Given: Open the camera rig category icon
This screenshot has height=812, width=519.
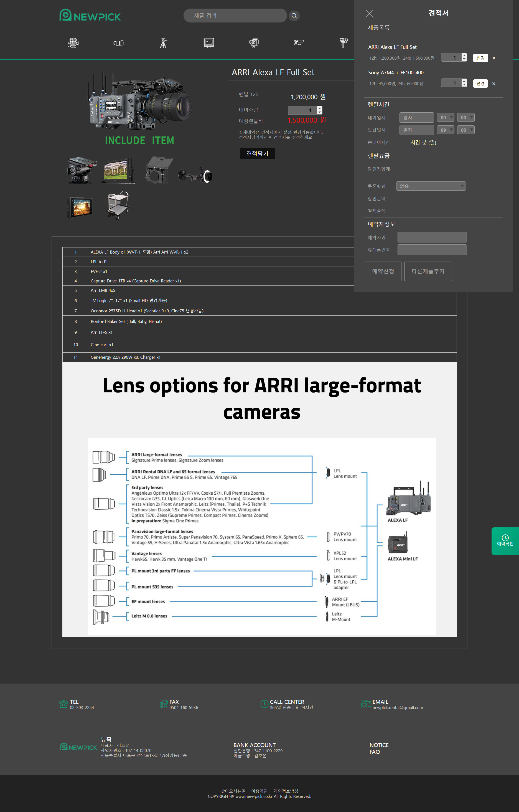Looking at the screenshot, I should [254, 43].
